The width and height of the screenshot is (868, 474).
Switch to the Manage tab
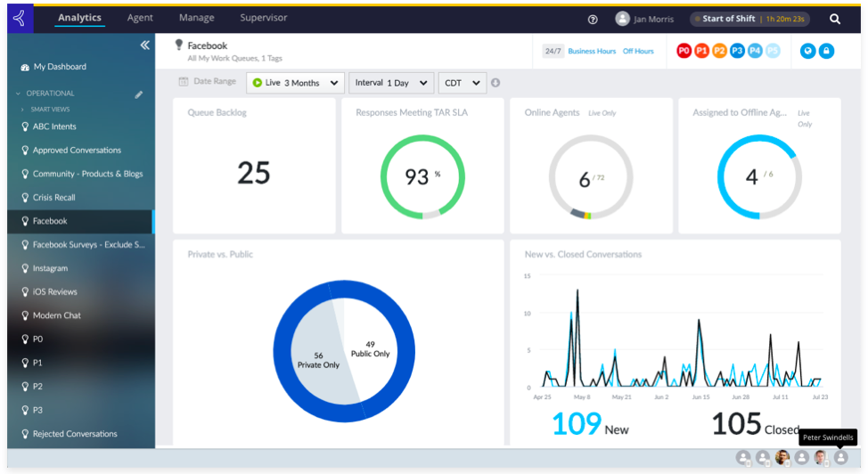tap(197, 18)
